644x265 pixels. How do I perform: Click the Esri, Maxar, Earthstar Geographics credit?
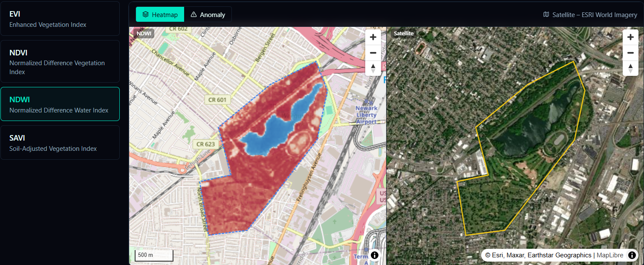pos(539,255)
